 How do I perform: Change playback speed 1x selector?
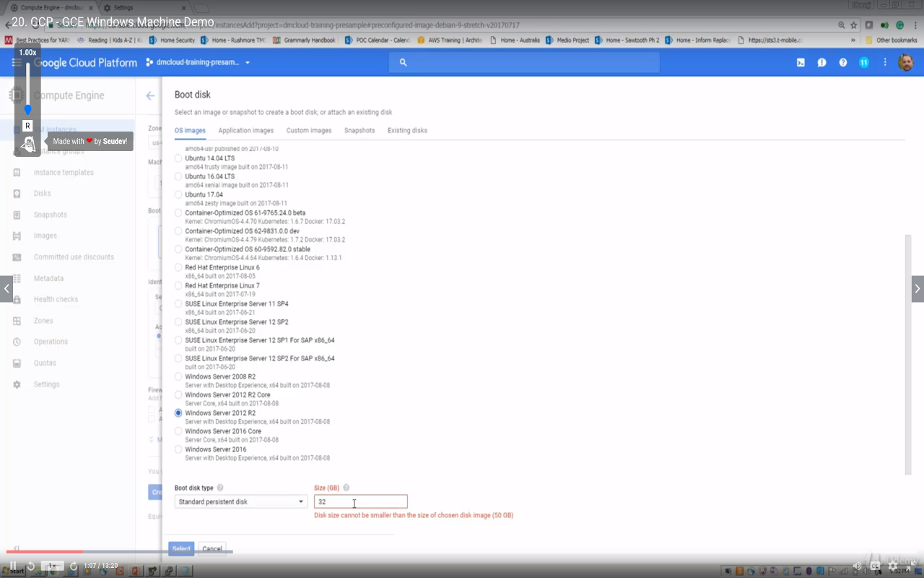click(52, 566)
